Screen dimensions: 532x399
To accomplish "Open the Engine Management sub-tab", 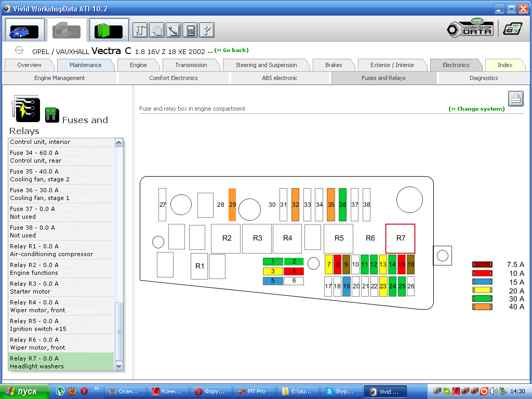I will tap(59, 78).
